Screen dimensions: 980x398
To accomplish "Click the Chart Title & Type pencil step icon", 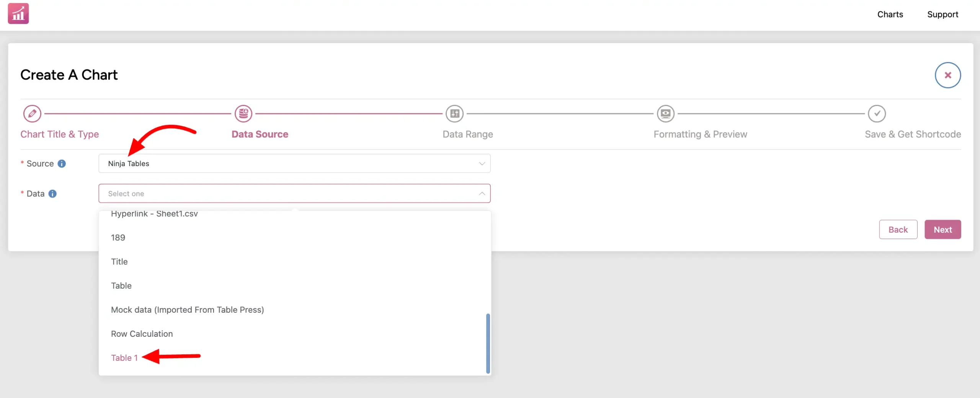I will pos(32,114).
